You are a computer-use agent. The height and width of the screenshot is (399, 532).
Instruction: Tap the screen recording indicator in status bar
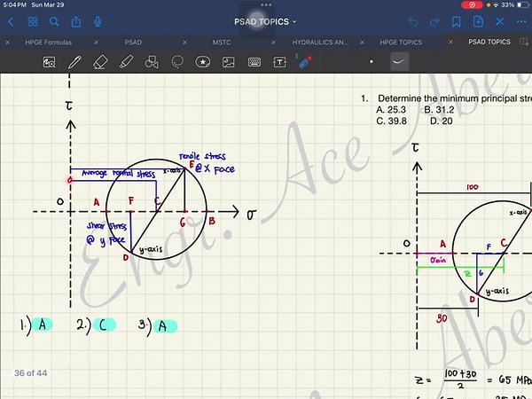click(472, 4)
